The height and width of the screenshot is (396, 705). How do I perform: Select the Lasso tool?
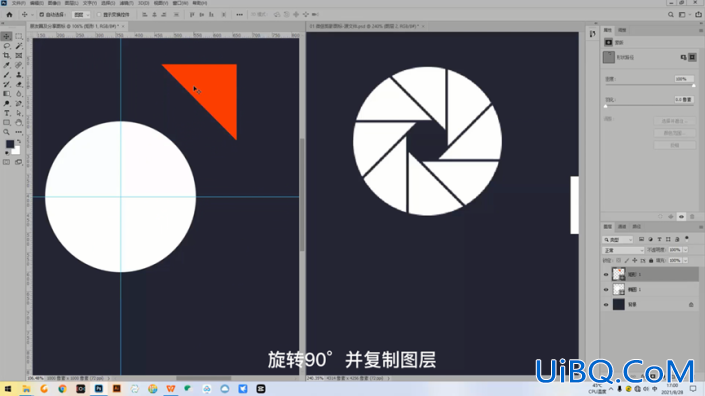click(x=6, y=46)
